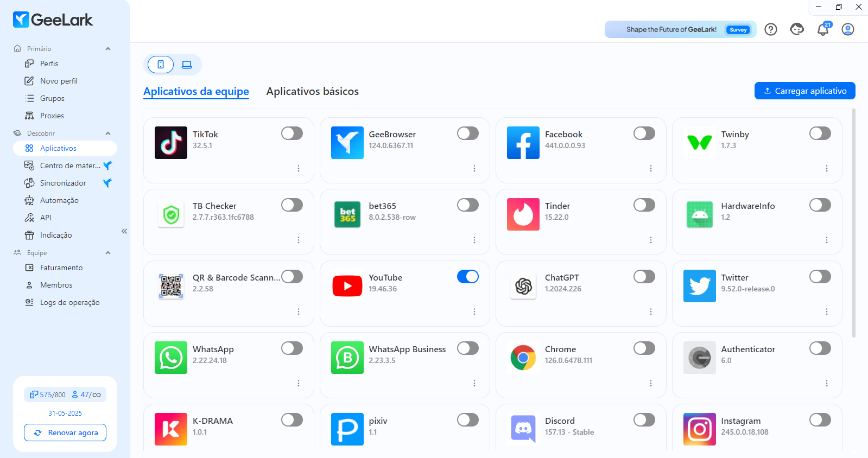Screen dimensions: 868x458
Task: Click the GeeLark logo
Action: point(53,20)
